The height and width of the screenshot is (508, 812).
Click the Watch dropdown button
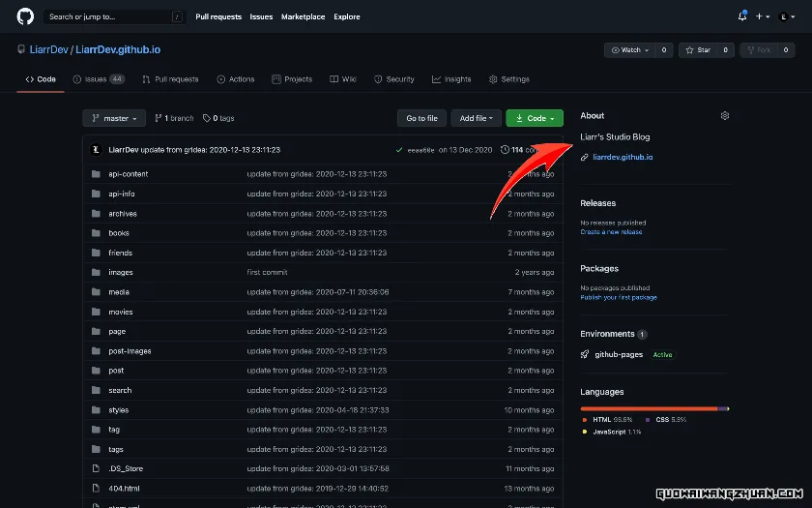(x=629, y=49)
